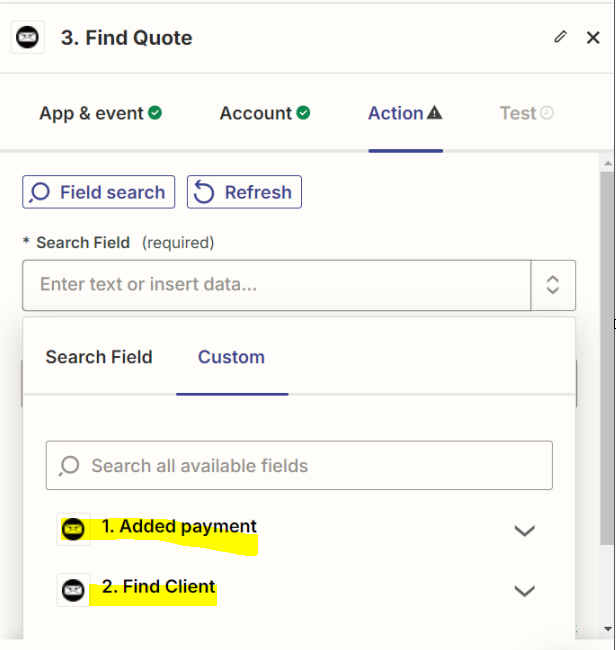Image resolution: width=616 pixels, height=650 pixels.
Task: Open the Search Field dropdown arrows
Action: 553,285
